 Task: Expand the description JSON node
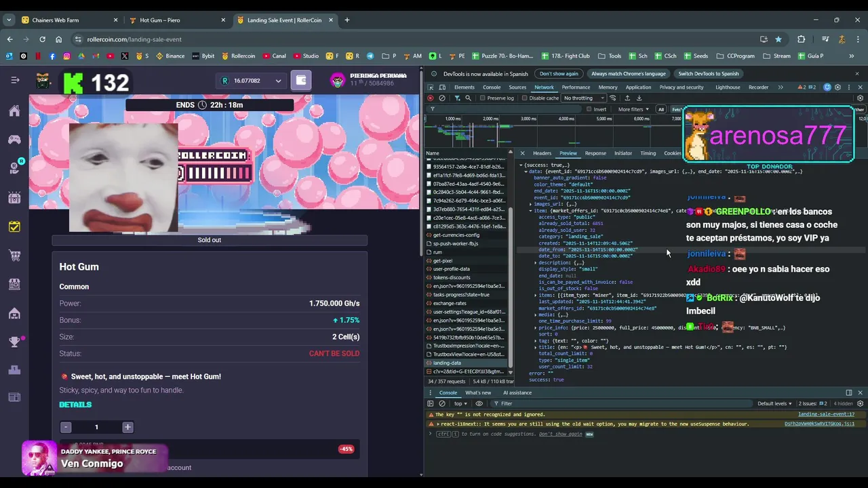coord(536,262)
